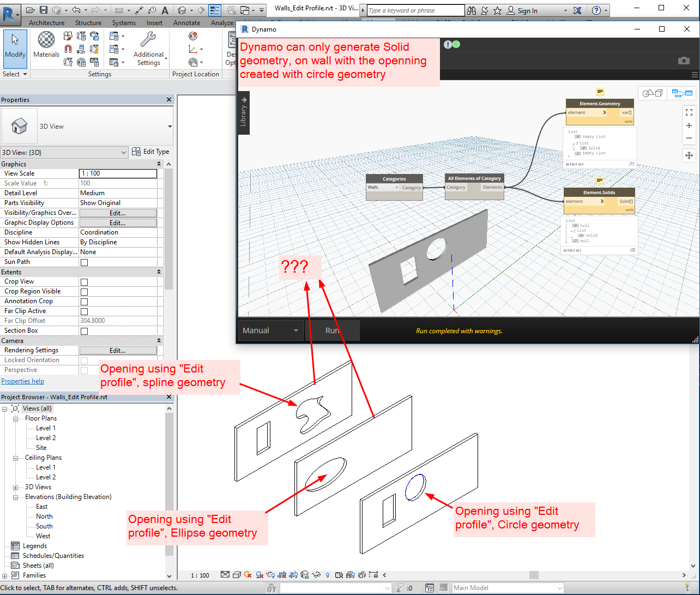Click Zoom to Fit in Dynamo canvas
Viewport: 700px width, 595px height.
coord(689,112)
